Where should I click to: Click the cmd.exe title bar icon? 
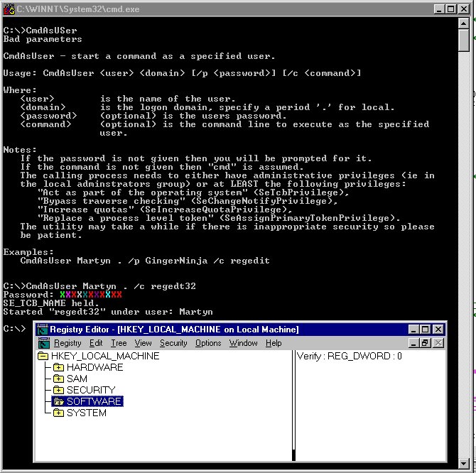[9, 9]
